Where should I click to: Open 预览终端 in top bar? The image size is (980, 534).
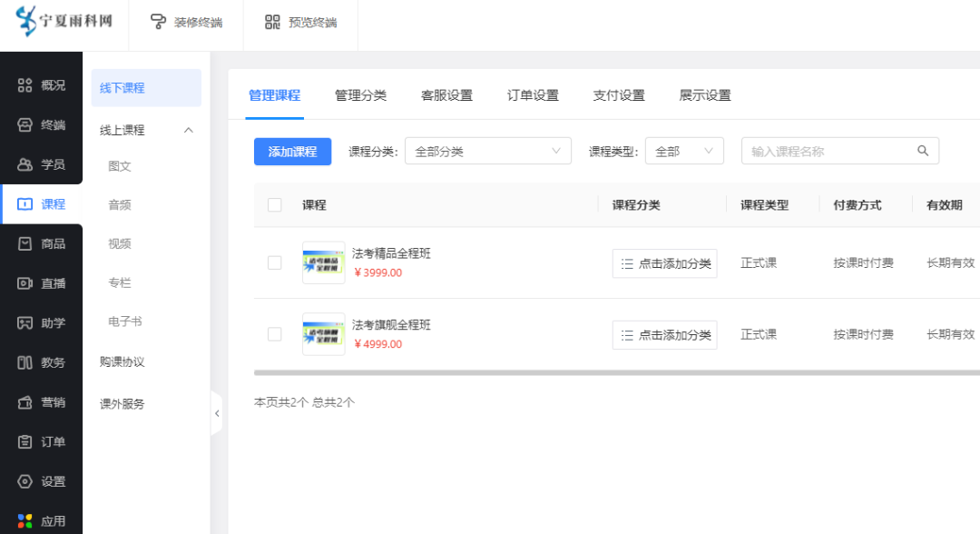[300, 23]
